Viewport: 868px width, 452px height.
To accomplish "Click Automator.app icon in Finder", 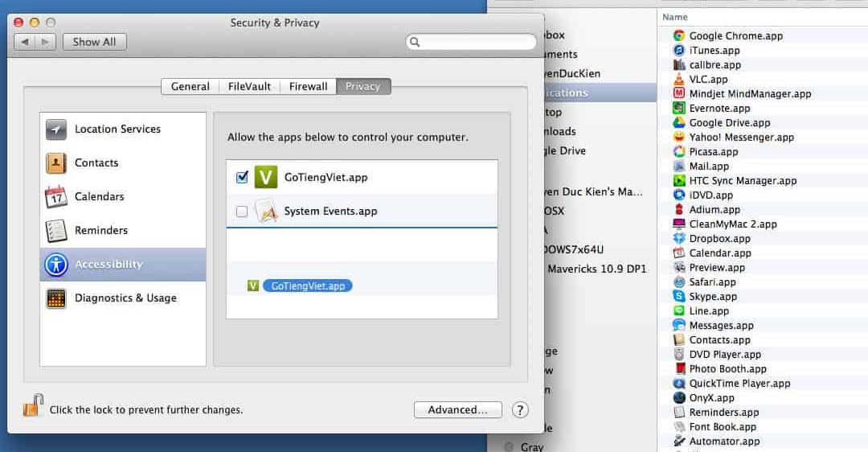I will point(678,442).
